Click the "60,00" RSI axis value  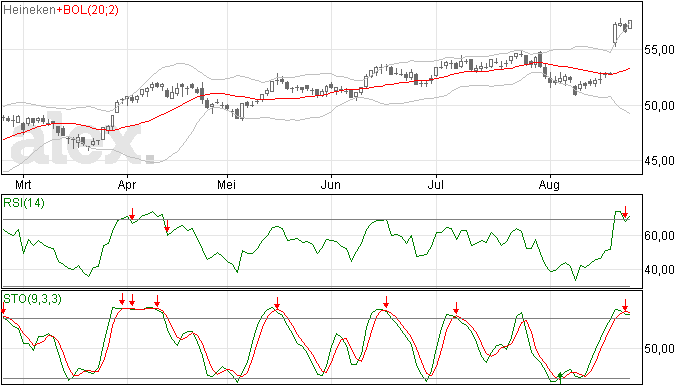pyautogui.click(x=659, y=236)
